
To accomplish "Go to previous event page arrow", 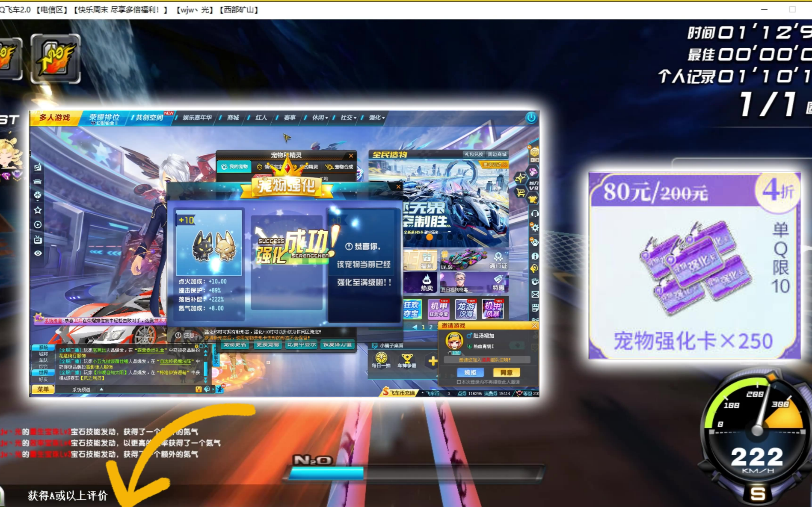I will pyautogui.click(x=414, y=327).
